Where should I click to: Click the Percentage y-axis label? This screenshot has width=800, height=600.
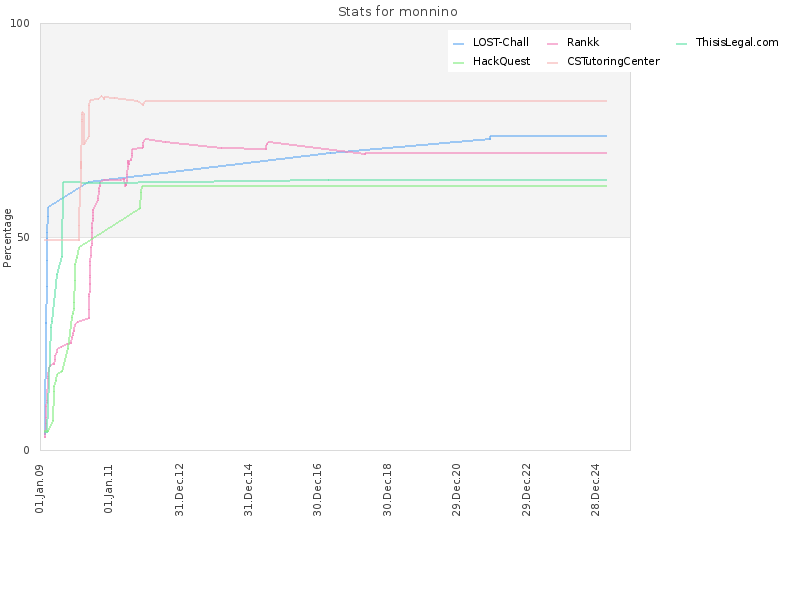(x=7, y=238)
